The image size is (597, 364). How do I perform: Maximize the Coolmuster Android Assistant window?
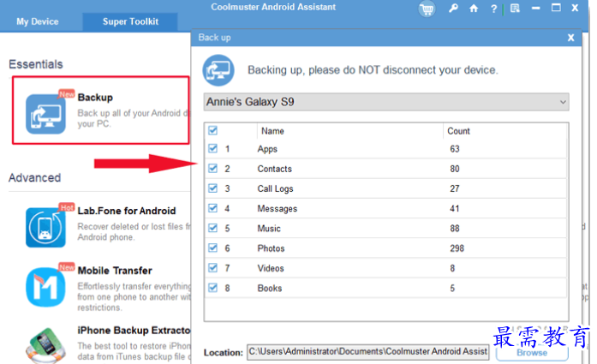point(556,8)
